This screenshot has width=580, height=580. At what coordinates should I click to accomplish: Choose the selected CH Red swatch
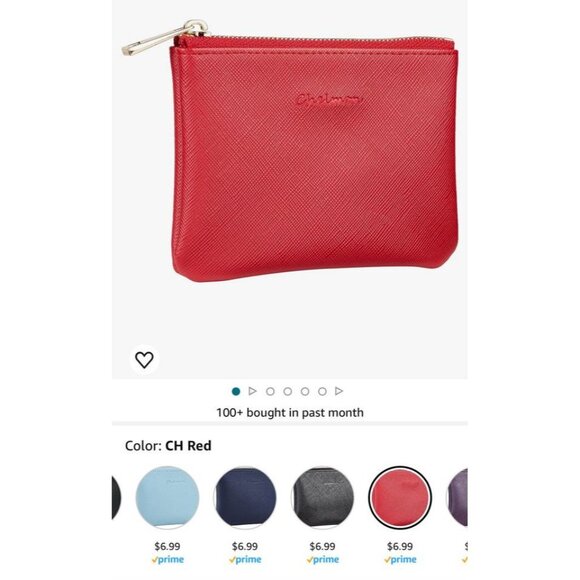pyautogui.click(x=400, y=497)
